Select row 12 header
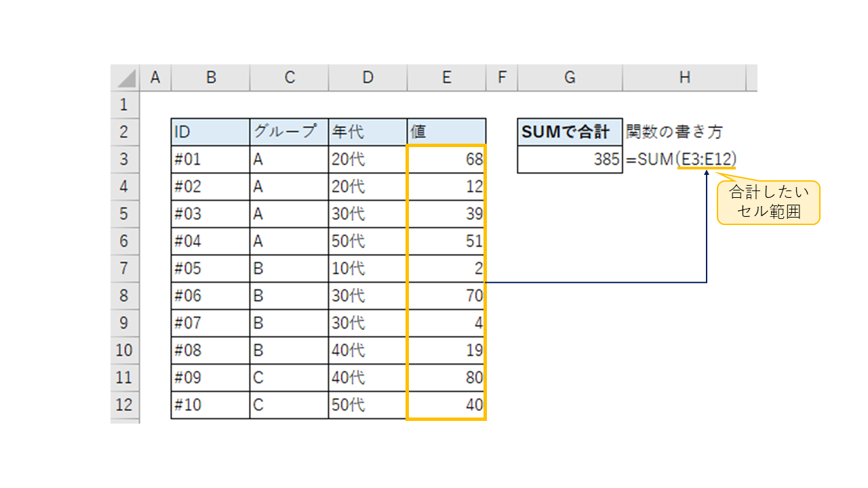The width and height of the screenshot is (868, 488). 125,405
